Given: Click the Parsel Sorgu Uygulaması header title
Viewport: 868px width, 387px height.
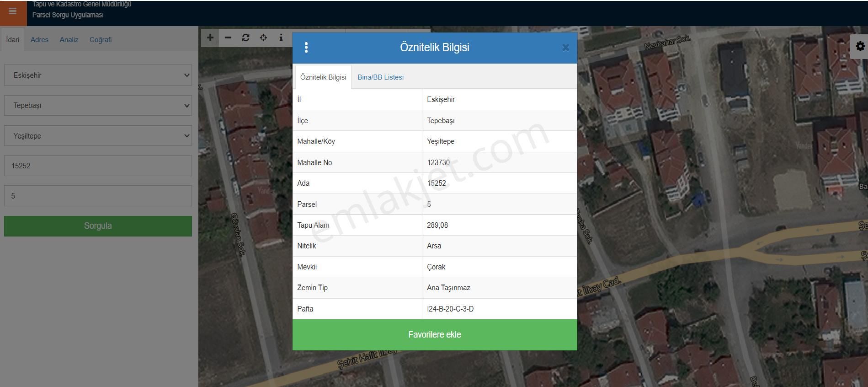Looking at the screenshot, I should [x=68, y=15].
